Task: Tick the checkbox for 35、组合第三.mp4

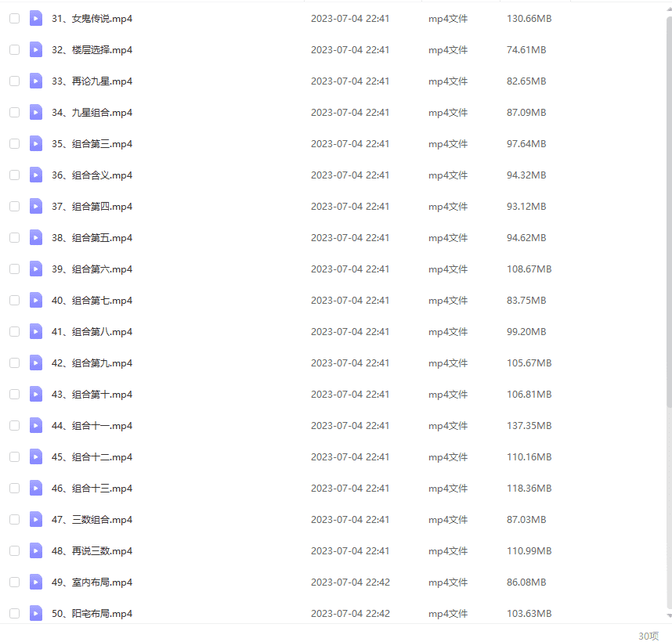Action: [14, 143]
